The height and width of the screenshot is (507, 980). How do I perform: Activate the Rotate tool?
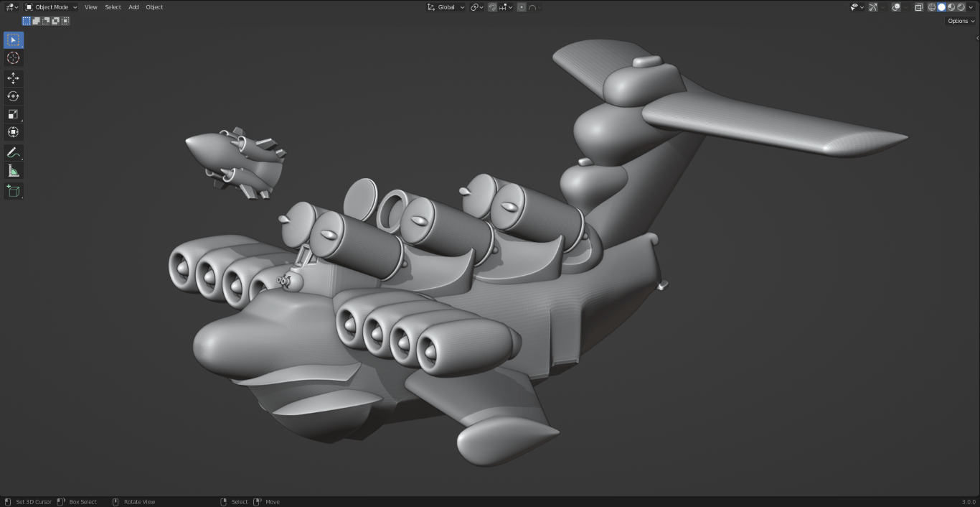pyautogui.click(x=13, y=96)
